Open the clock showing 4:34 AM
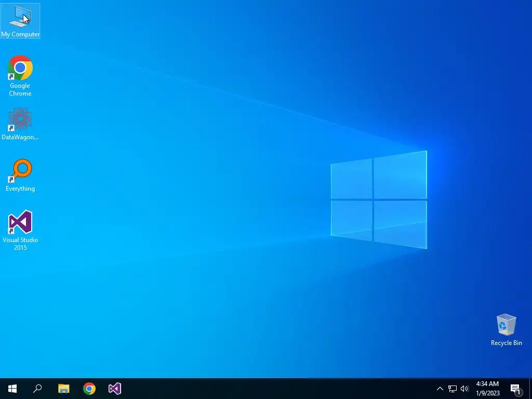The width and height of the screenshot is (532, 399). pyautogui.click(x=487, y=389)
